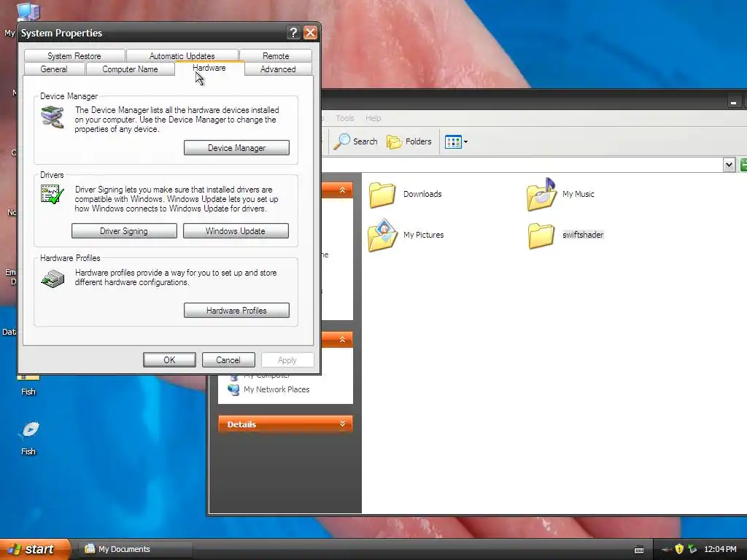Open the address bar dropdown arrow

coord(729,165)
